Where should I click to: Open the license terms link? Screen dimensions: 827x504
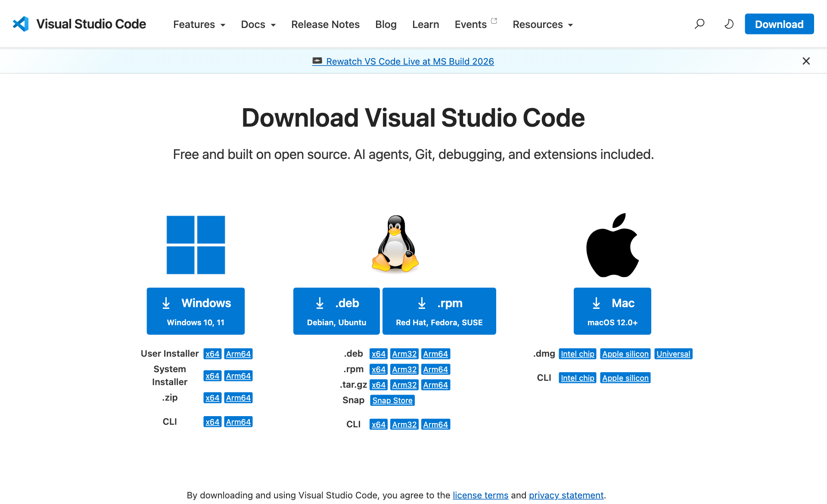480,495
